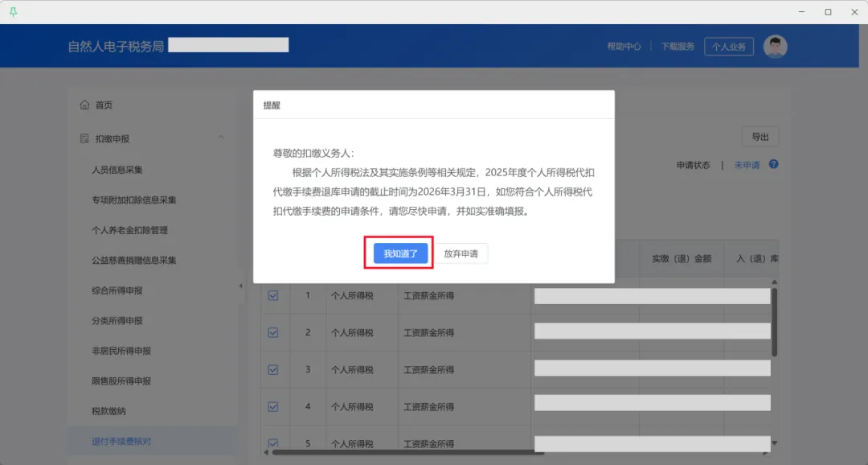Open the 个人业务 dropdown button
This screenshot has width=868, height=465.
[x=728, y=47]
